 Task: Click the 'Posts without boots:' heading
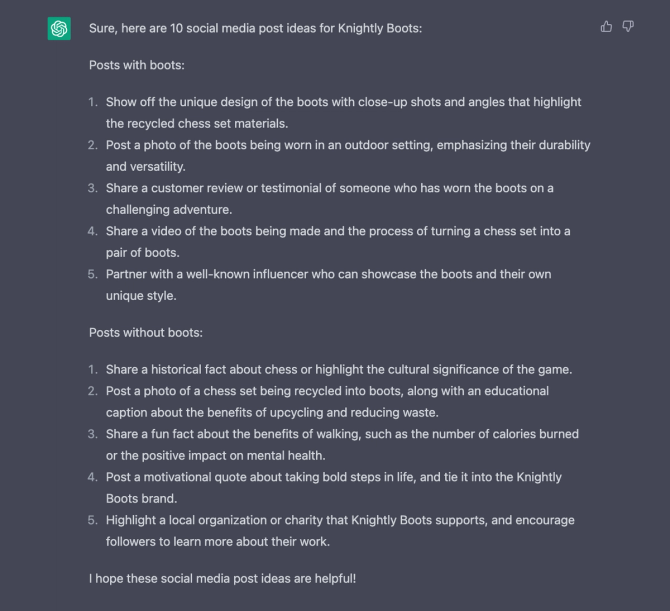(x=146, y=332)
